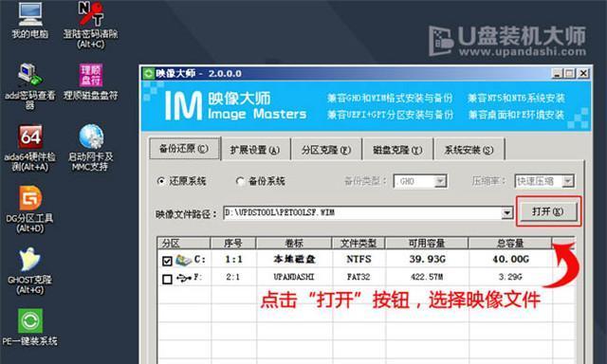
Task: Select the 备份系统 radio button
Action: click(240, 181)
